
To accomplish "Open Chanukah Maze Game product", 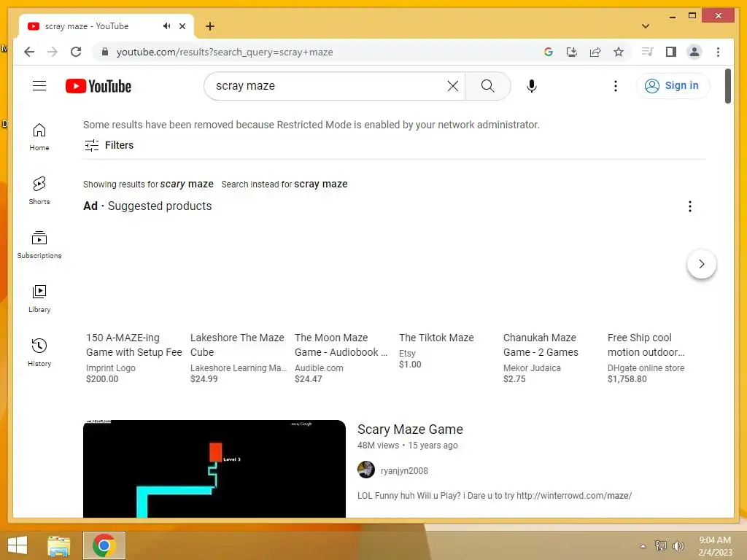I will [541, 345].
